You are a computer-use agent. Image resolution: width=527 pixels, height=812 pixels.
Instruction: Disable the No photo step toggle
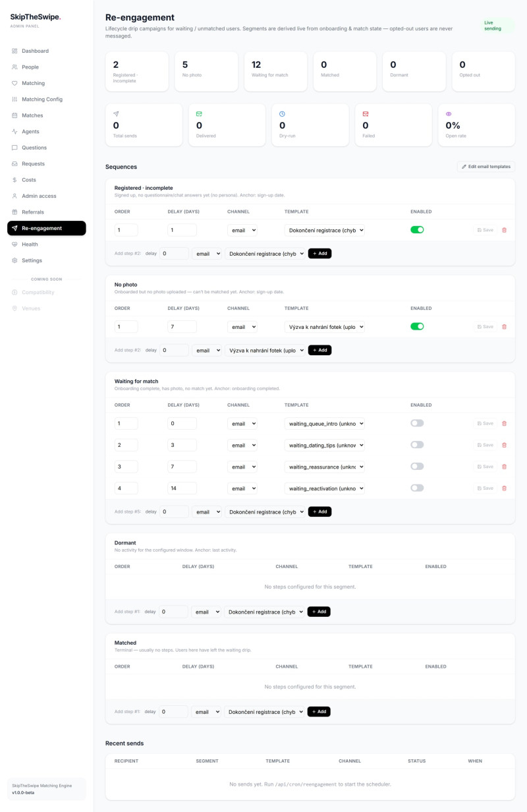pyautogui.click(x=417, y=326)
